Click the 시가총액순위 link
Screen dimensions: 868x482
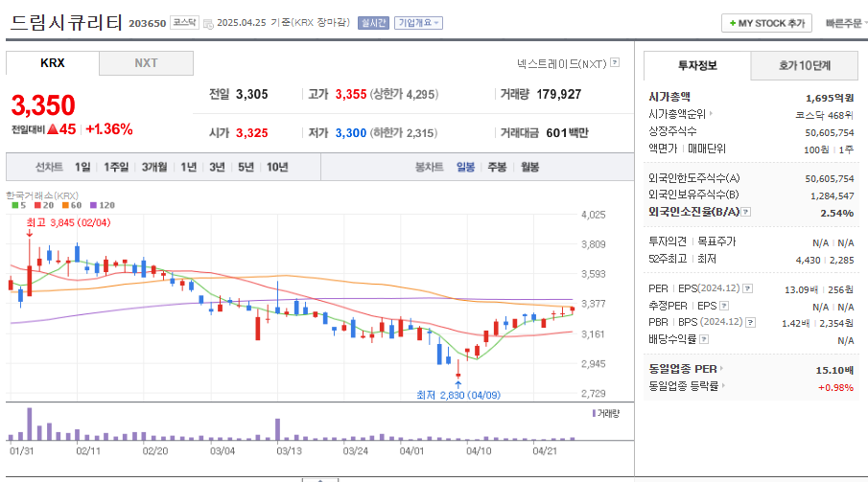click(x=677, y=114)
